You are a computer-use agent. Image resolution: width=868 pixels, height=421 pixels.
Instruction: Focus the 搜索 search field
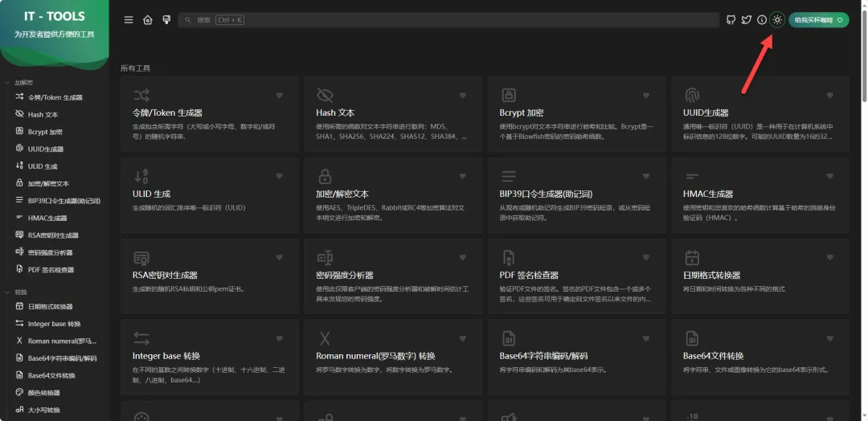[x=448, y=20]
